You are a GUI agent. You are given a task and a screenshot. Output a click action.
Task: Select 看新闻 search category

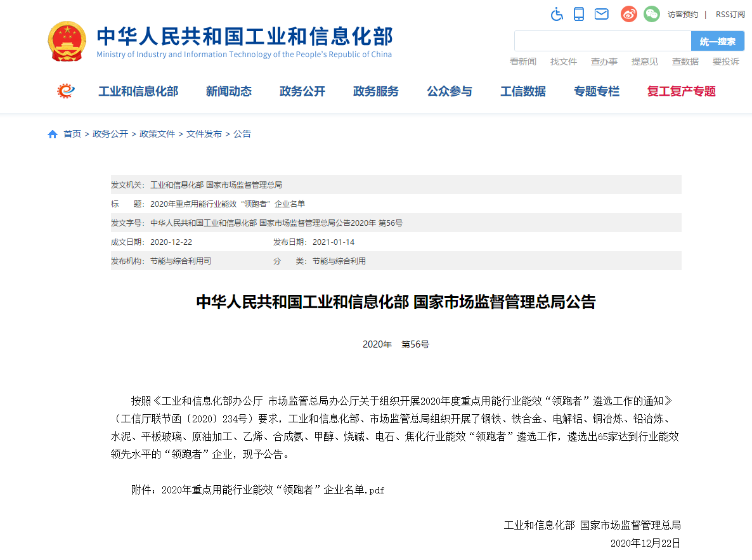pyautogui.click(x=522, y=62)
